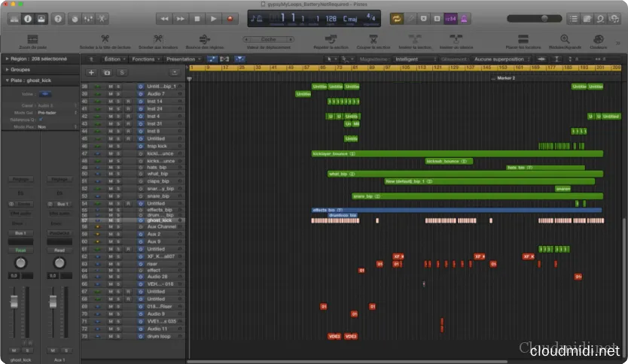Open the Inspector with the info icon
The width and height of the screenshot is (628, 364).
(x=27, y=18)
